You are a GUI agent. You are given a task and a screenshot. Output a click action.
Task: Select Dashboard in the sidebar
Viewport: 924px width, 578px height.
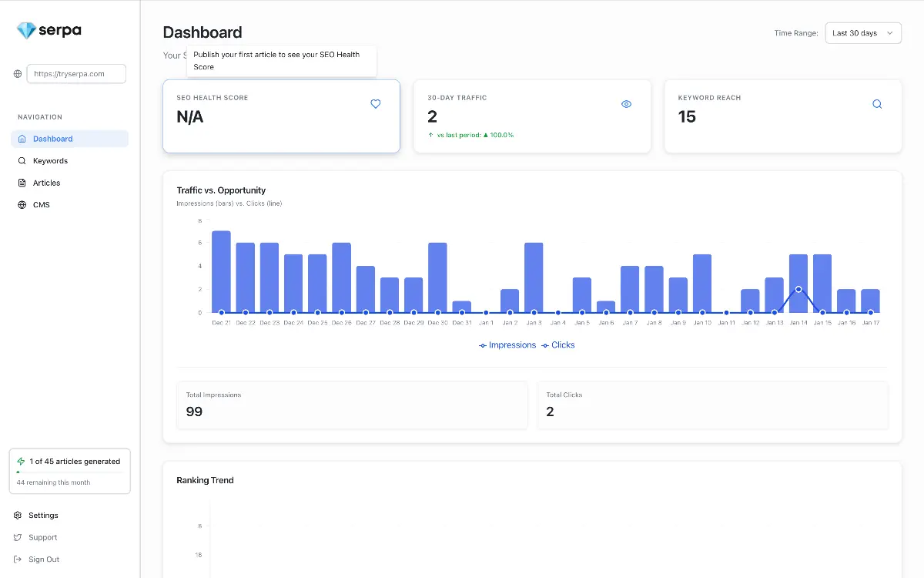click(52, 139)
